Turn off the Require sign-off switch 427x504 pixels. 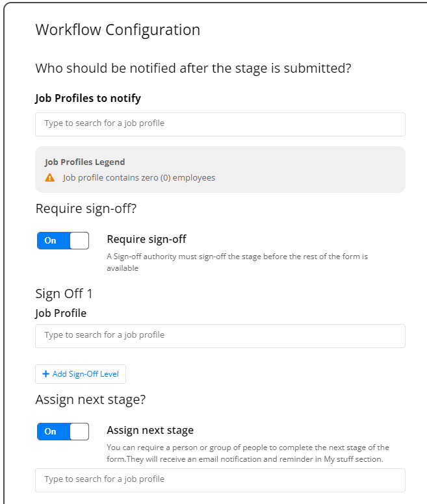(x=63, y=241)
